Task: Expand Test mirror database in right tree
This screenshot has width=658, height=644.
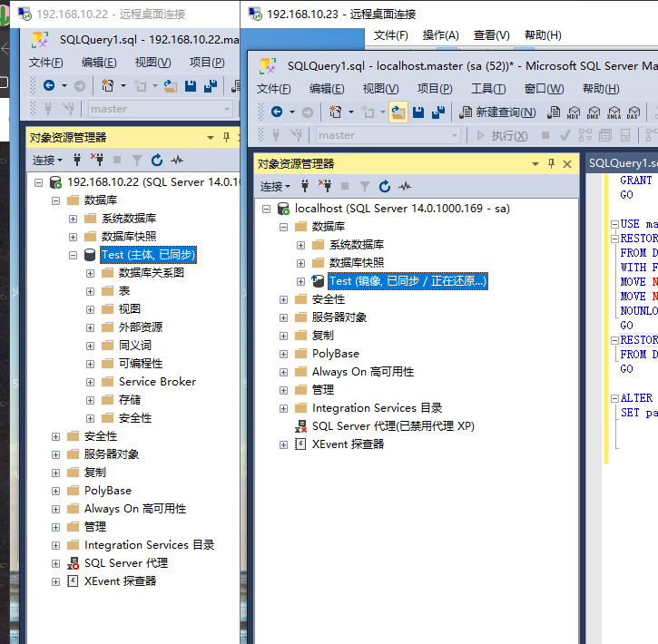Action: tap(301, 281)
